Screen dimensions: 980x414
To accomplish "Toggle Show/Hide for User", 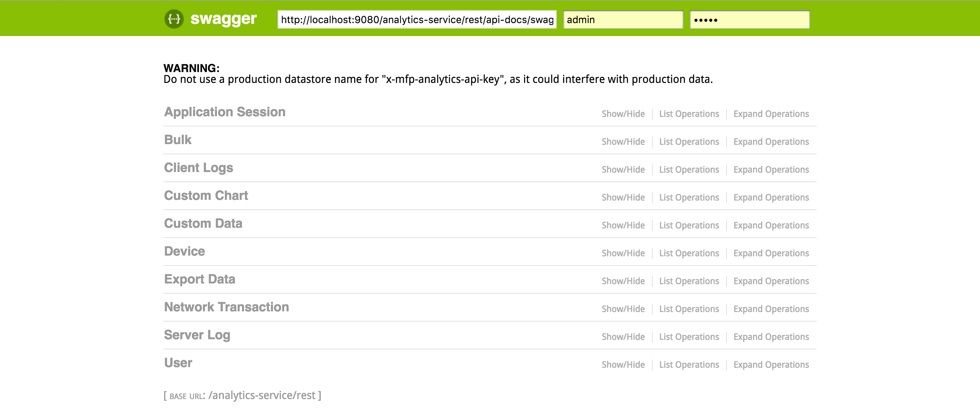I will pyautogui.click(x=623, y=365).
